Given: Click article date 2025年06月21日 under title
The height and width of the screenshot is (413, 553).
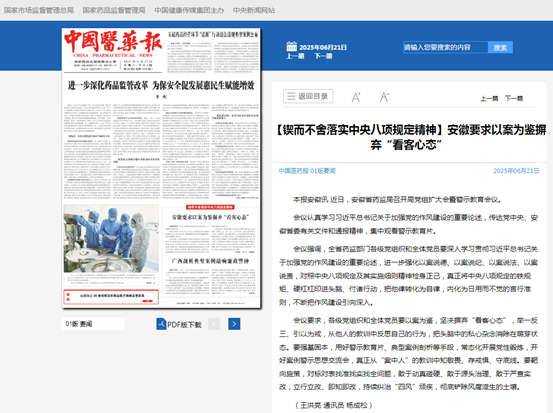Looking at the screenshot, I should click(x=516, y=171).
